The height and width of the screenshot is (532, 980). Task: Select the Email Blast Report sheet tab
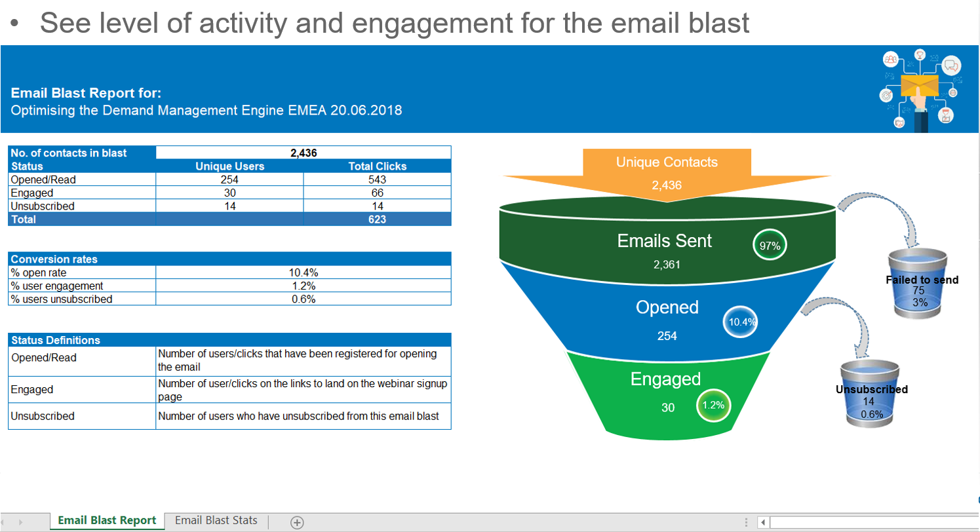click(x=107, y=521)
